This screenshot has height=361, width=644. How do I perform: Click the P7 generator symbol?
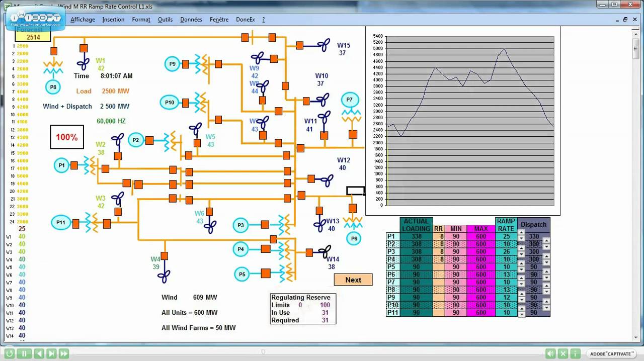tap(350, 100)
